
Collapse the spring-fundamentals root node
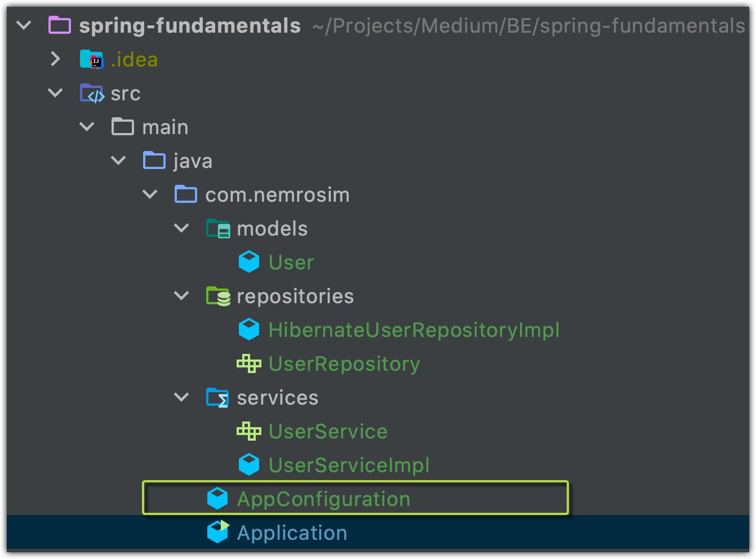tap(24, 25)
